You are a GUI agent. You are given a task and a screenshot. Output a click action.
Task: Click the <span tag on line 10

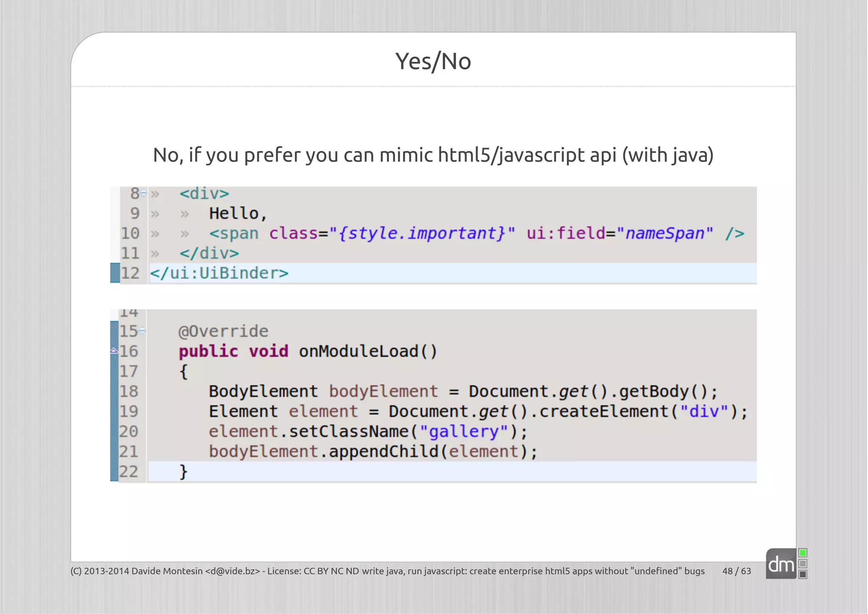[x=234, y=234]
